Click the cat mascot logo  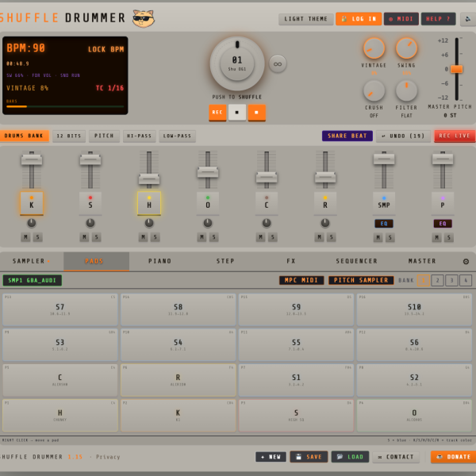pyautogui.click(x=144, y=18)
